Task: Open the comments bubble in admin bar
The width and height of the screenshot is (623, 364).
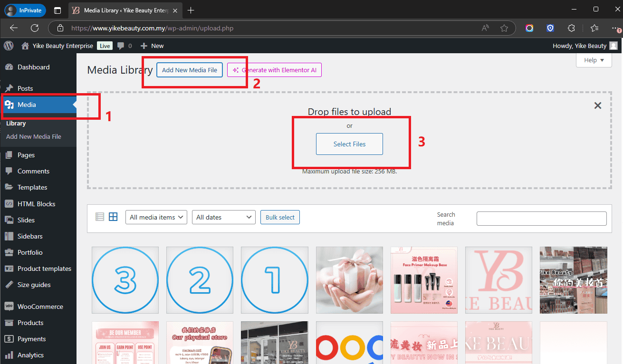Action: (x=125, y=46)
